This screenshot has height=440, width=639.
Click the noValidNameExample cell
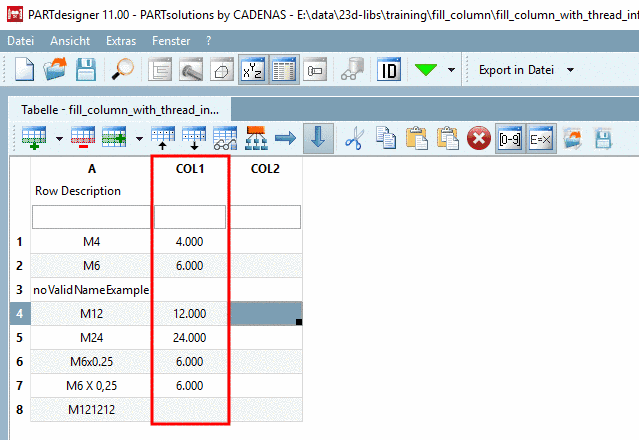pos(92,290)
